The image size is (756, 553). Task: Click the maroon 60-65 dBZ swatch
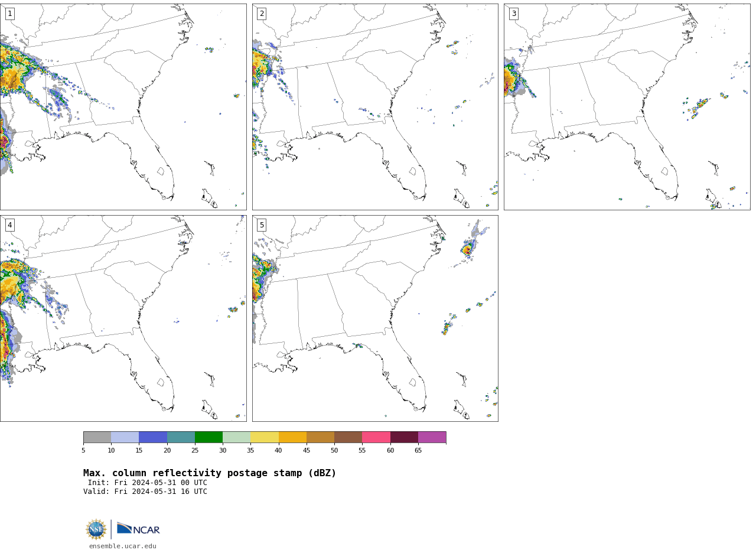(404, 437)
